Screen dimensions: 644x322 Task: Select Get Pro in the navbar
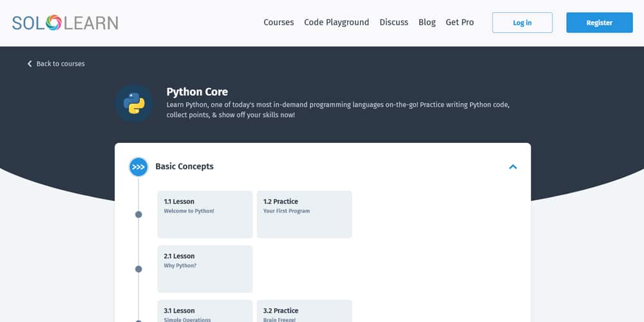coord(459,23)
